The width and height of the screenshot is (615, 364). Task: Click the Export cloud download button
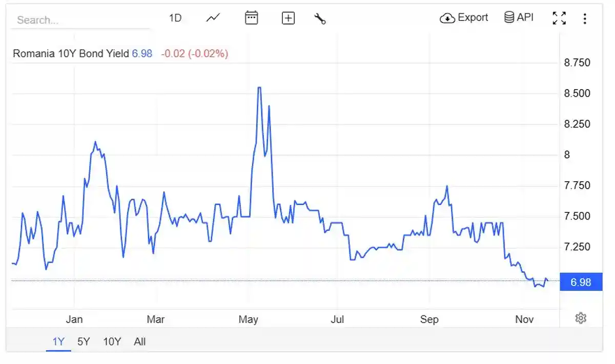464,18
